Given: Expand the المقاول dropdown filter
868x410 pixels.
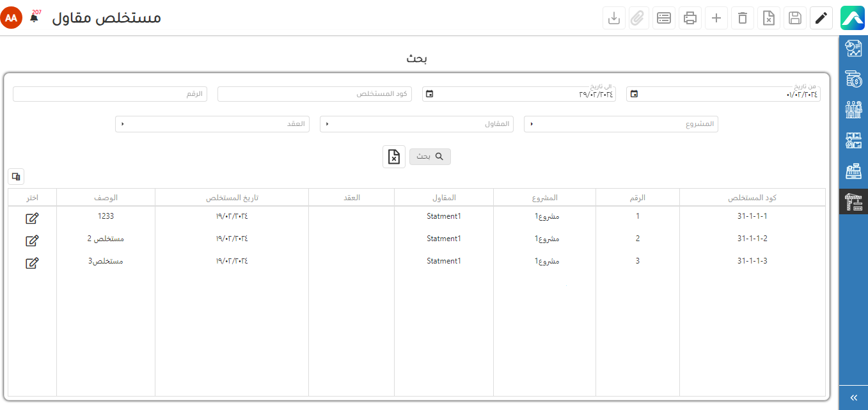Looking at the screenshot, I should pos(416,124).
